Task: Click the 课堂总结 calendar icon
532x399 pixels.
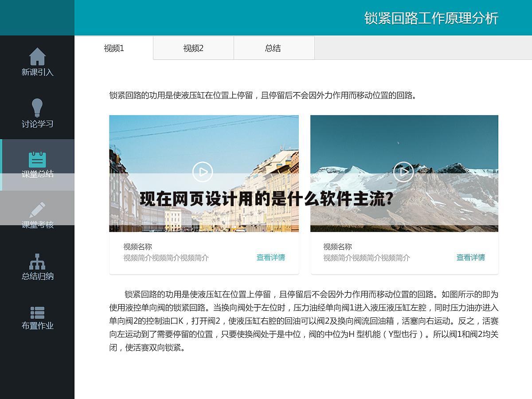Action: [38, 158]
